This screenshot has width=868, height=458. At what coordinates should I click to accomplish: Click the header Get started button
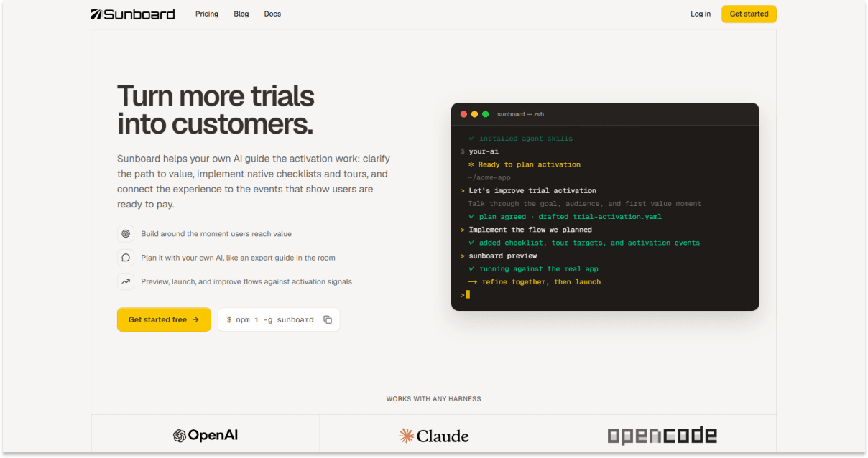click(749, 14)
